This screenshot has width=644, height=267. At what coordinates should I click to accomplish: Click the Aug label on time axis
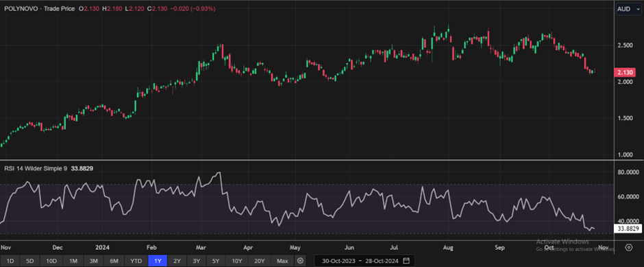449,248
